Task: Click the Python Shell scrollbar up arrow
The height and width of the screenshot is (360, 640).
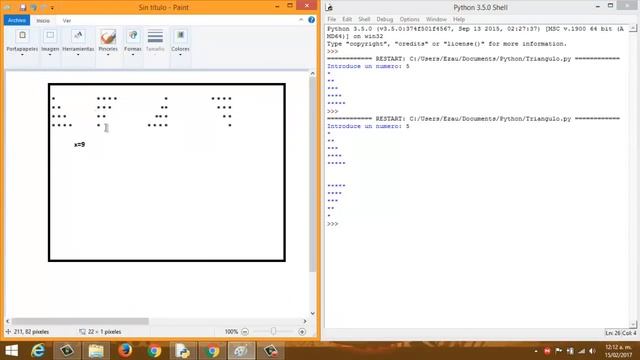Action: coord(633,29)
